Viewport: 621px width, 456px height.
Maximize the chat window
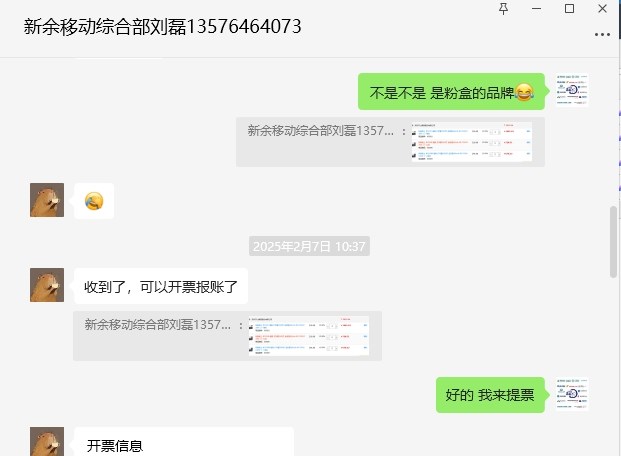coord(569,9)
